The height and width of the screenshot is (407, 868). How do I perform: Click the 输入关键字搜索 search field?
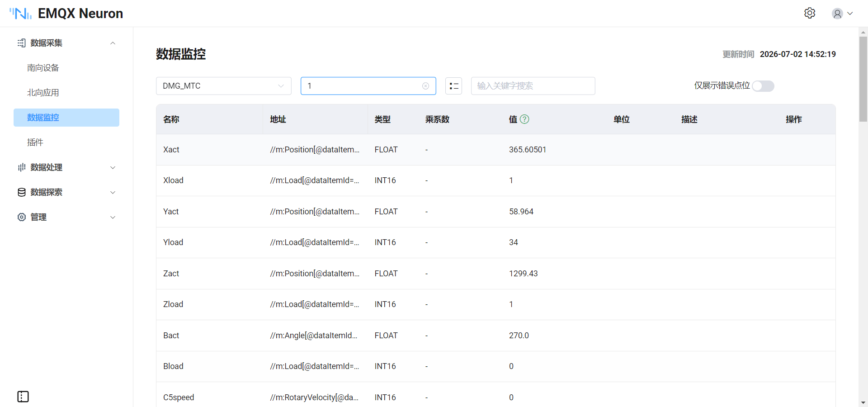[x=533, y=86]
